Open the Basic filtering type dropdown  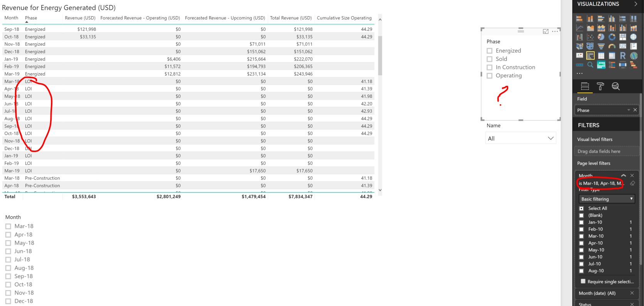pyautogui.click(x=607, y=199)
